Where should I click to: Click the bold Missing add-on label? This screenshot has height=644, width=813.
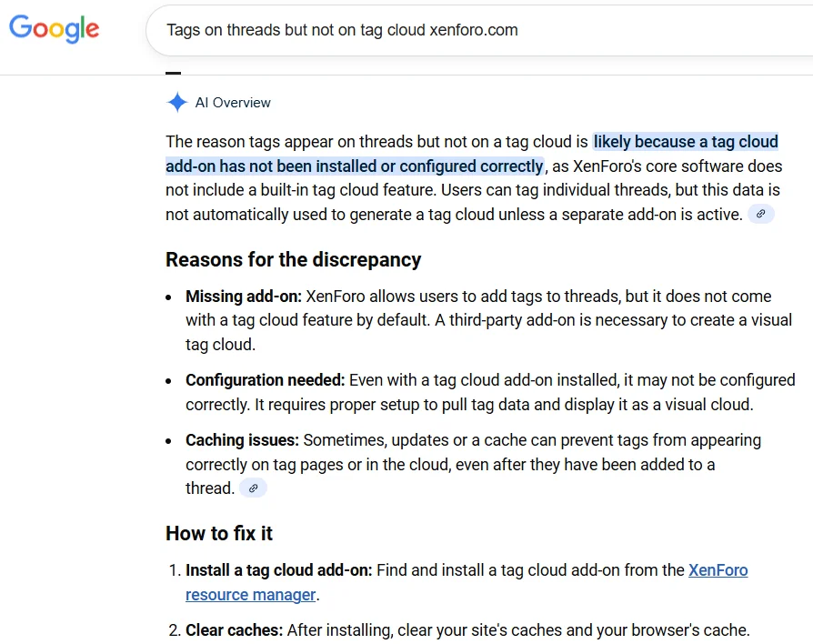point(244,297)
